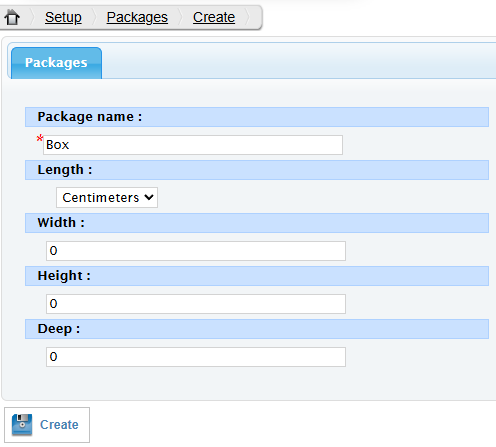Click the red required asterisk marker

(40, 138)
